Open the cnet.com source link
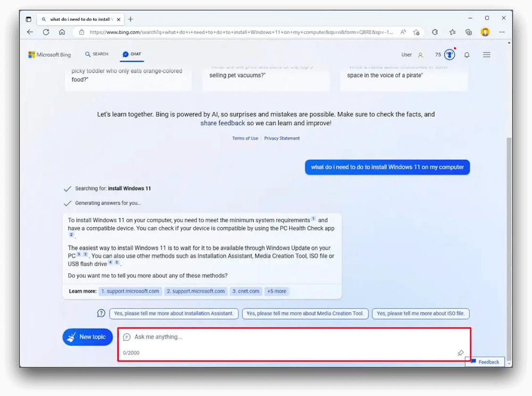 click(245, 291)
